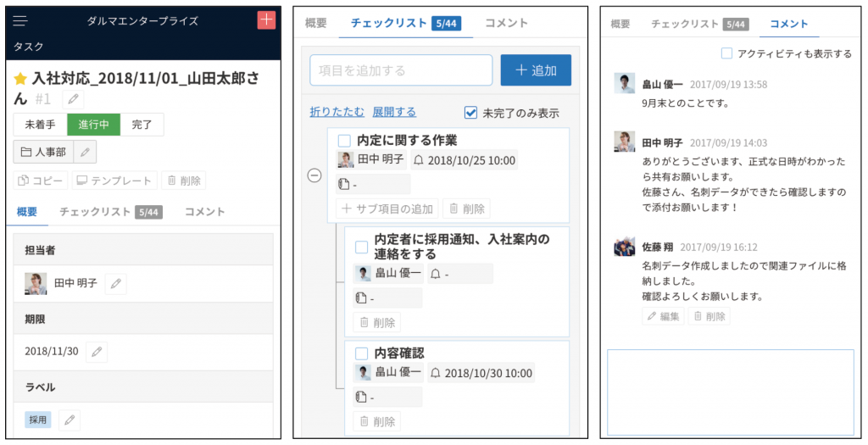Viewport: 868px width, 445px height.
Task: Click pencil icon beside task title #1
Action: (75, 99)
